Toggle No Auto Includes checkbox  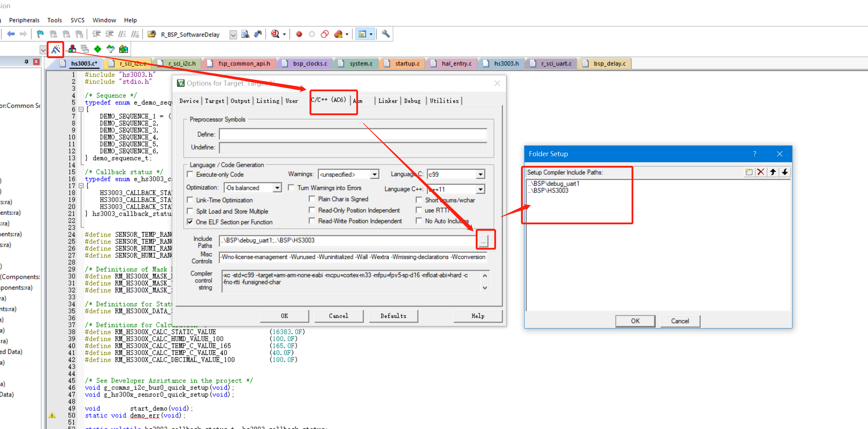click(419, 221)
